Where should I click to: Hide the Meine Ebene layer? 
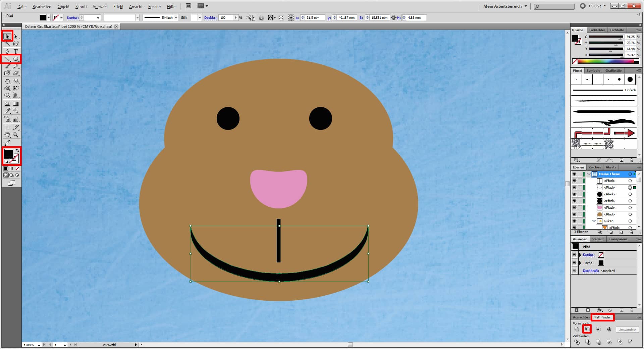point(574,174)
